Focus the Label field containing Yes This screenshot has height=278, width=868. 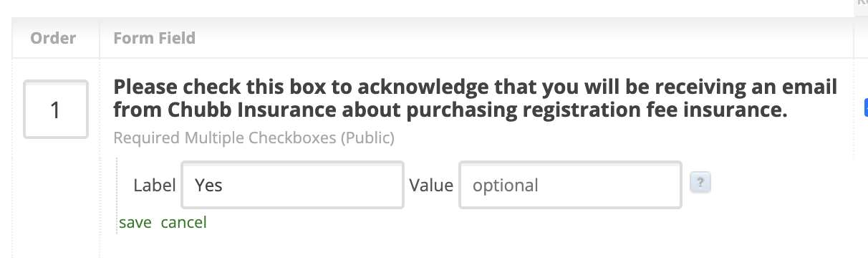pyautogui.click(x=293, y=186)
